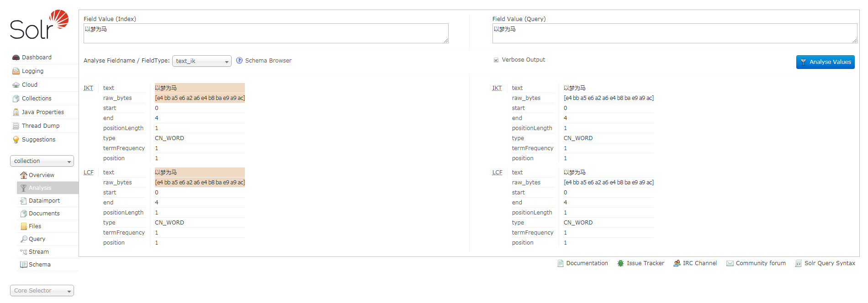Viewport: 868px width, 303px height.
Task: Click inside the Field Value (Index) textbox
Action: click(265, 33)
